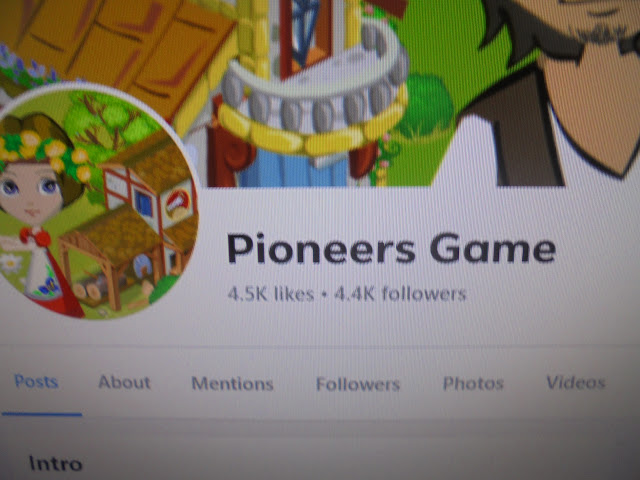View the 4.4K followers list

point(400,294)
